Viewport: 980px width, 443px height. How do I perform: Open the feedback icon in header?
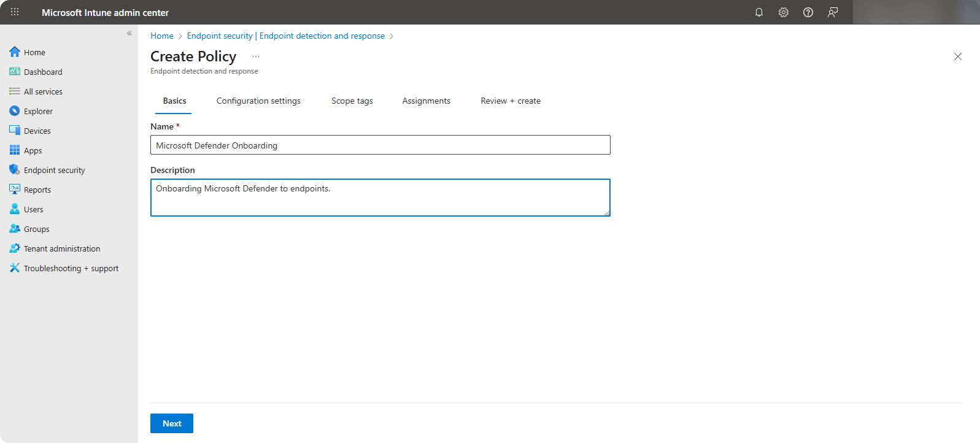(x=833, y=12)
